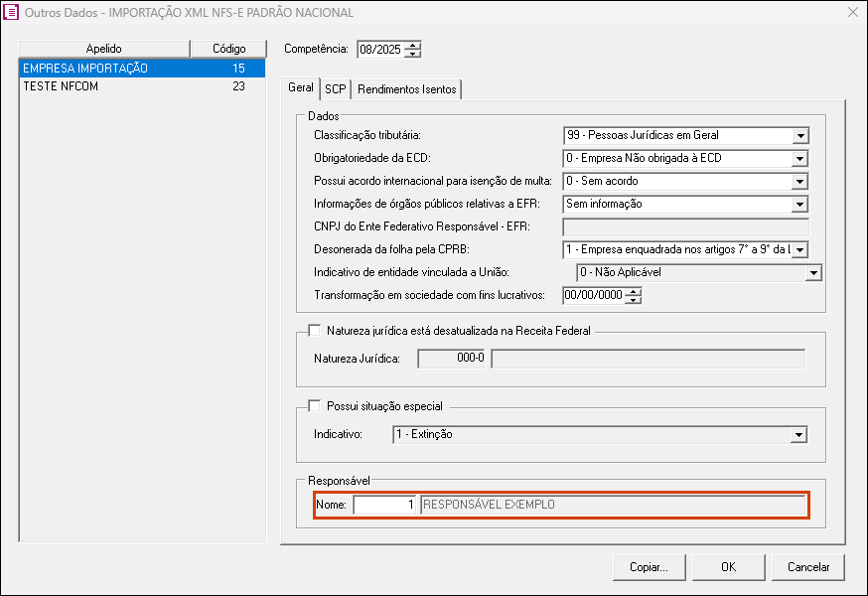The image size is (868, 596).
Task: Click the RESPONSÁVEL EXEMPLO name field
Action: click(x=613, y=505)
